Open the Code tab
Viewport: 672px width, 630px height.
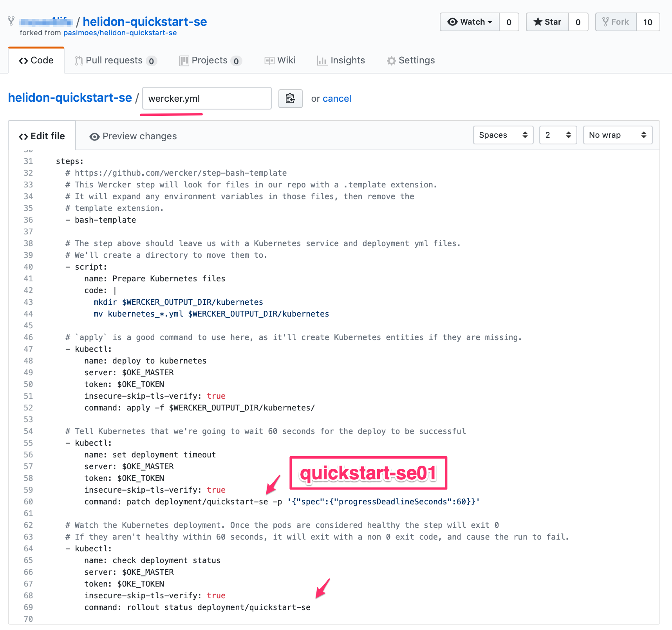click(x=36, y=60)
